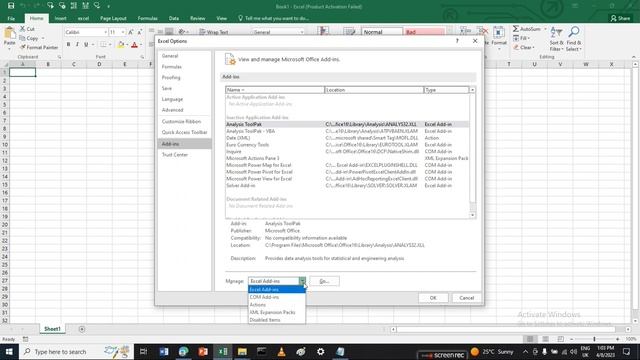Click the Windows search box
The height and width of the screenshot is (360, 640).
click(76, 351)
